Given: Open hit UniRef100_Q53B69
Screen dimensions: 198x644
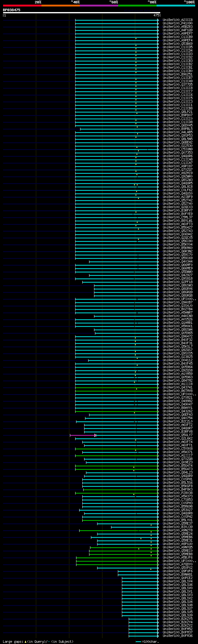Looking at the screenshot, I should pyautogui.click(x=178, y=44).
